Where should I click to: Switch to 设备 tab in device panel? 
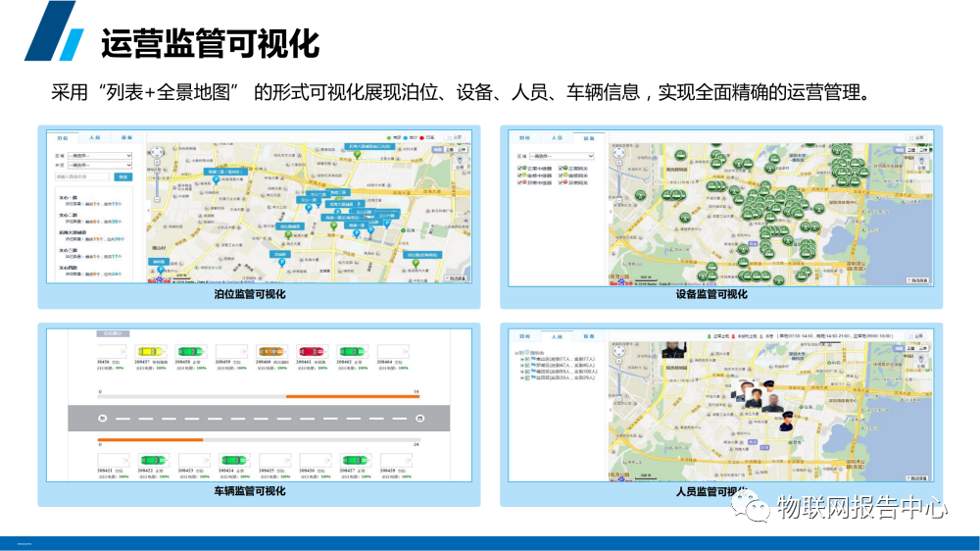pyautogui.click(x=589, y=137)
